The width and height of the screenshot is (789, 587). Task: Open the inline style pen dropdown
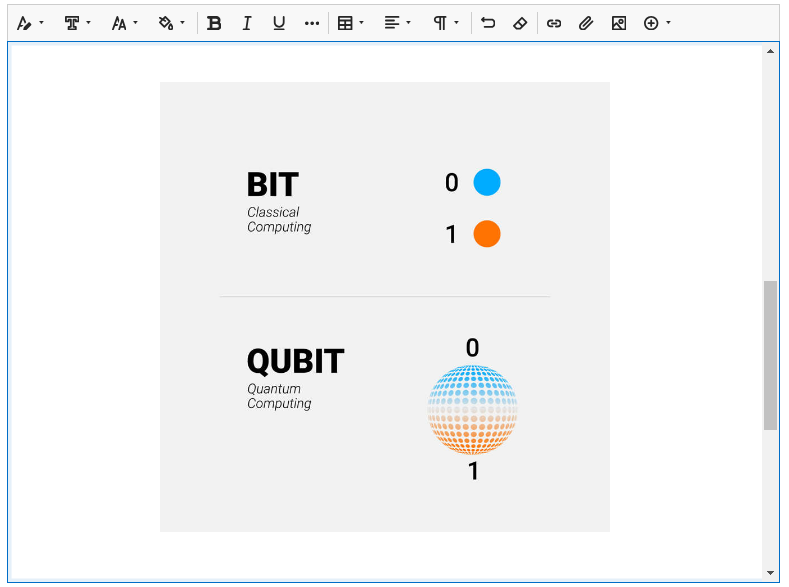pos(29,23)
